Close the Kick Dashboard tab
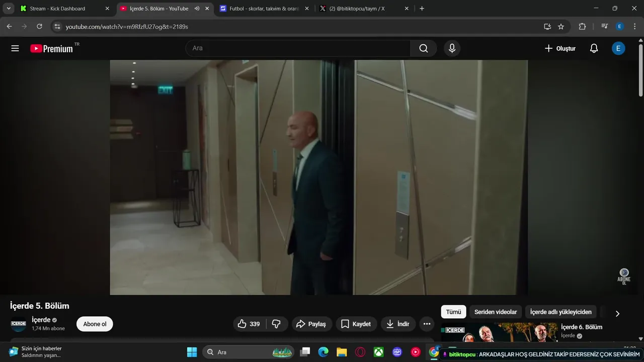644x362 pixels. point(107,9)
